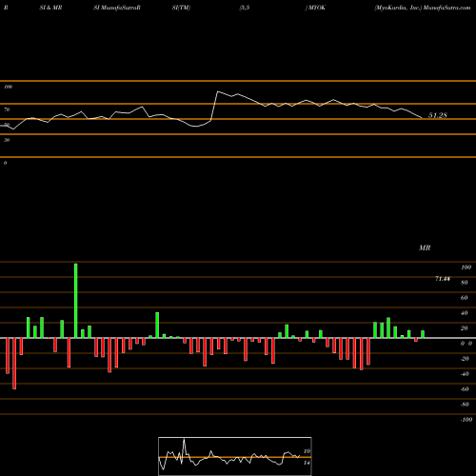476x476 pixels.
Task: Click the MYOK ticker symbol in header
Action: pyautogui.click(x=317, y=8)
